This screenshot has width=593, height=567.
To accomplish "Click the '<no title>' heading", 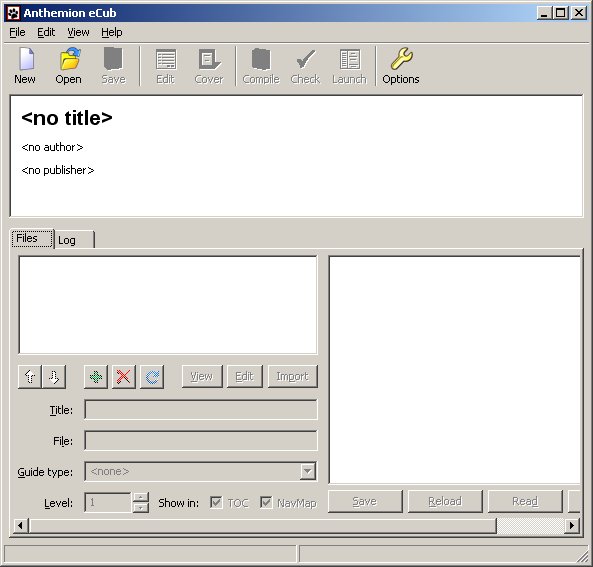I will [67, 118].
